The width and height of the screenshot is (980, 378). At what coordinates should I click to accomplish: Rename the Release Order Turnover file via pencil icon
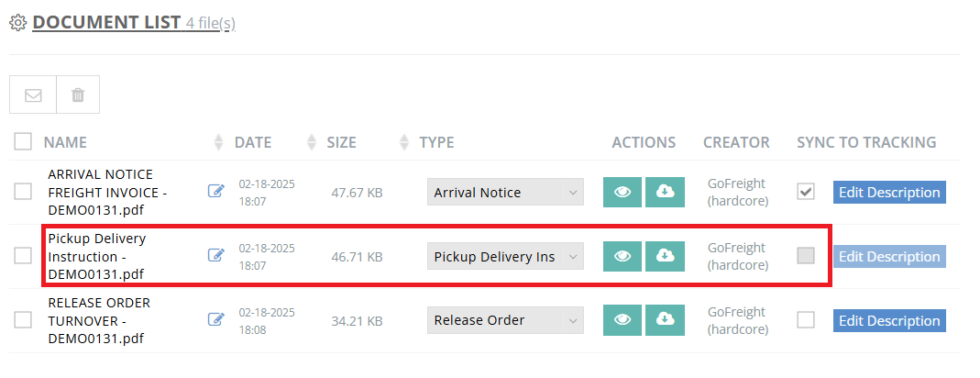click(x=216, y=320)
